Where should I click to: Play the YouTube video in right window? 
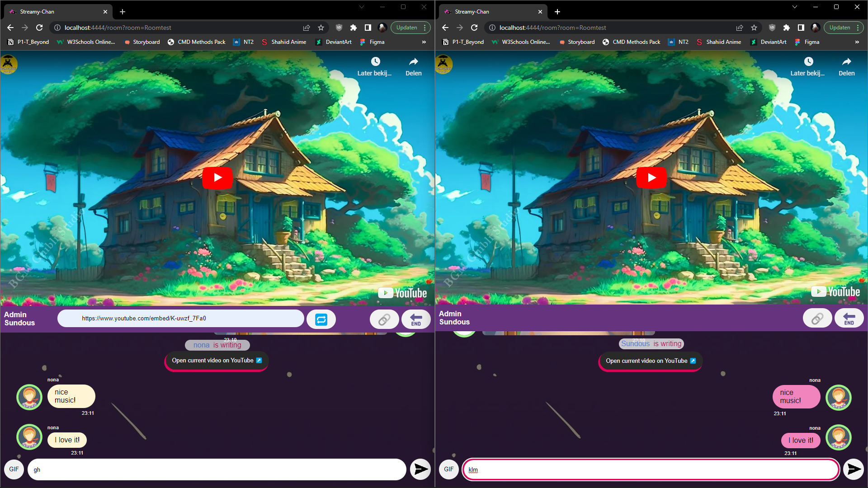651,178
